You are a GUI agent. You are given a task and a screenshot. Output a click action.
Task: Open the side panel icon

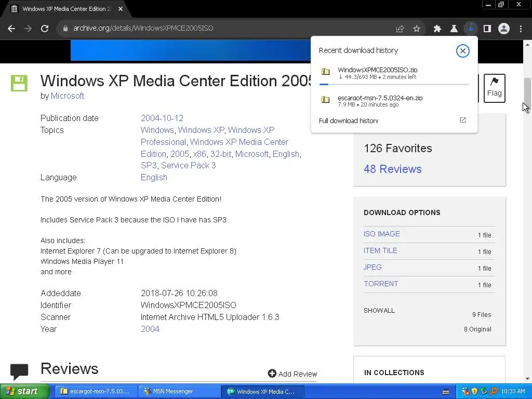pyautogui.click(x=487, y=29)
